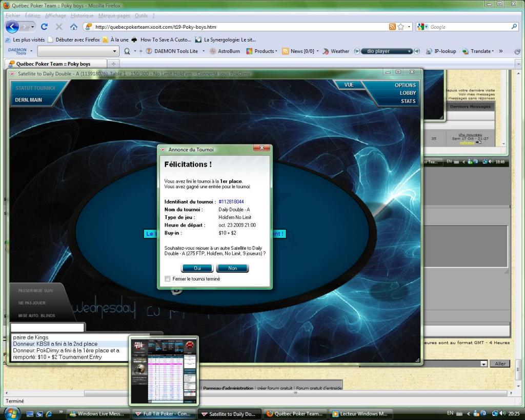Image resolution: width=525 pixels, height=420 pixels.
Task: Open a new Firefox tab
Action: click(113, 64)
